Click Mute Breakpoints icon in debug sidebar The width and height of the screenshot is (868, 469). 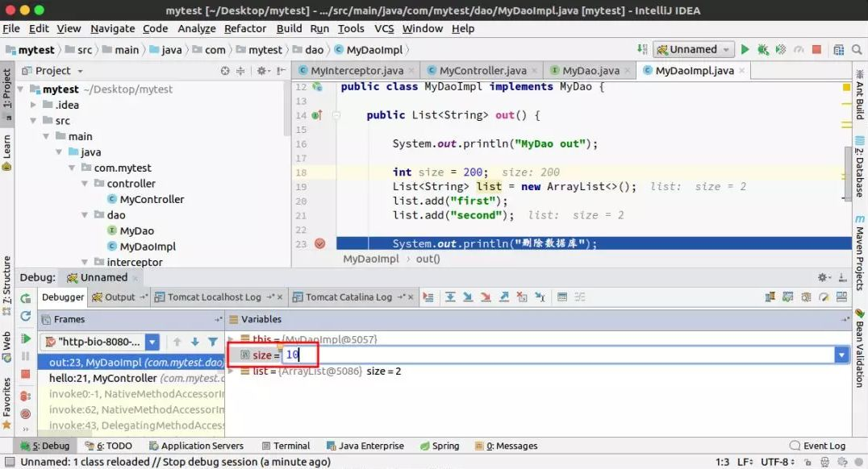click(26, 413)
